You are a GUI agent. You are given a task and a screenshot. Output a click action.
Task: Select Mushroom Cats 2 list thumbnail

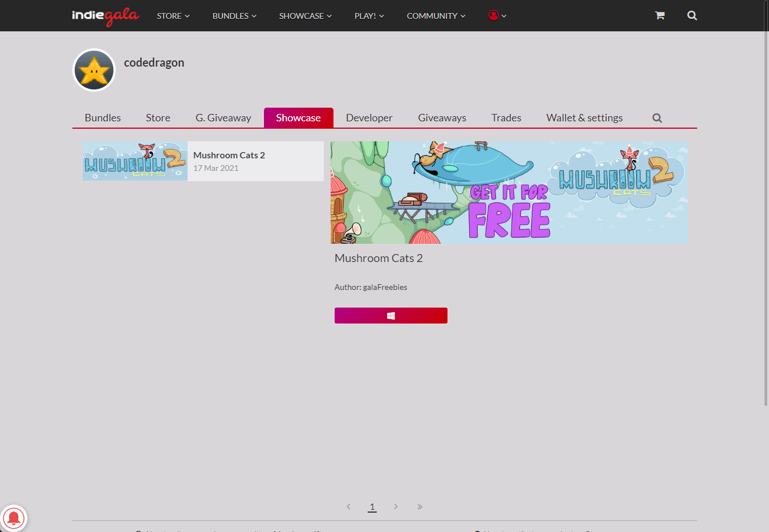[135, 161]
